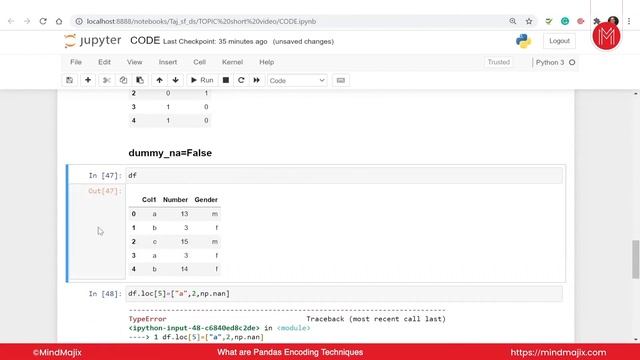Click inside cell In [48] code input
640x360 pixels.
tap(344, 294)
